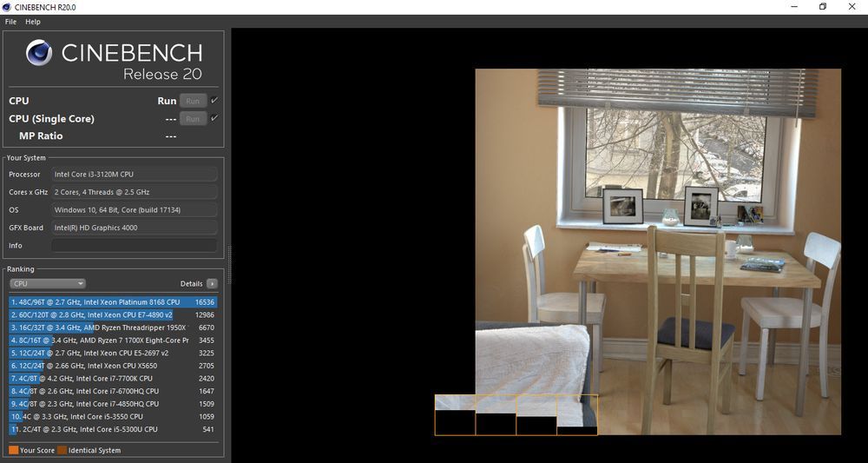868x463 pixels.
Task: Click the Cores x GHz field value
Action: click(x=135, y=192)
